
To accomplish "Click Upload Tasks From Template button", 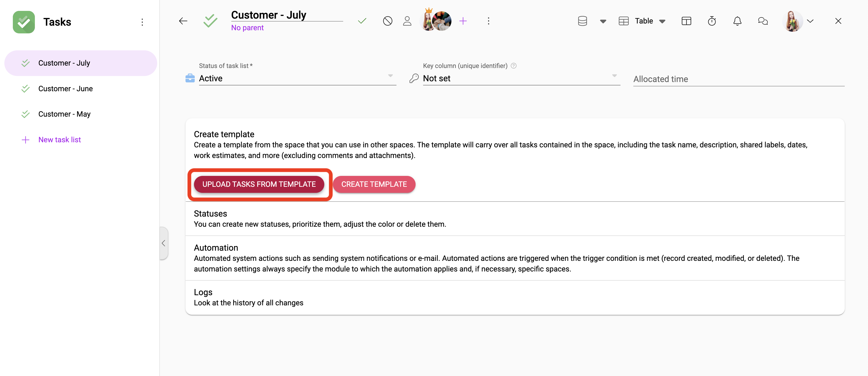I will point(259,184).
